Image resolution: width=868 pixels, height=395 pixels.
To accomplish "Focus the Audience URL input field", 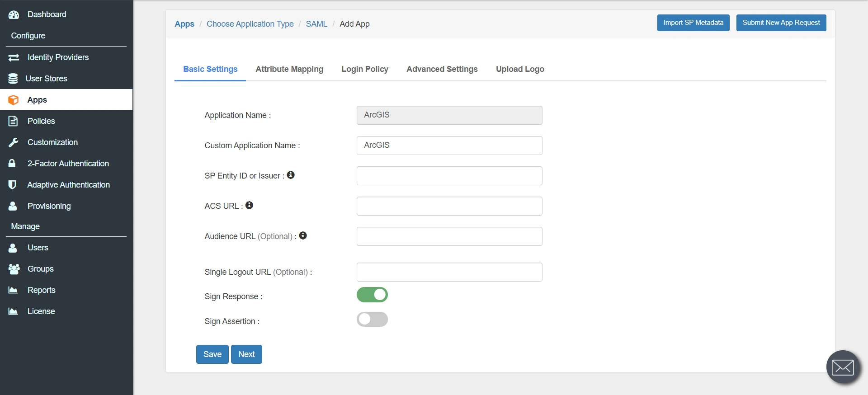I will click(449, 236).
